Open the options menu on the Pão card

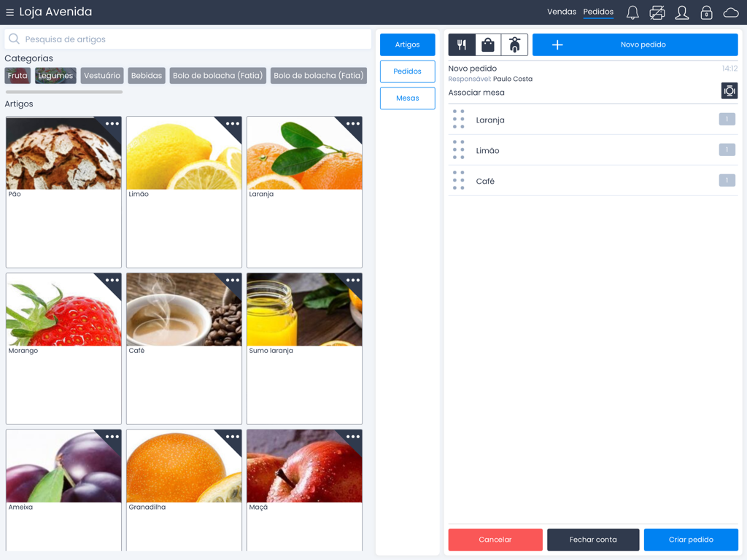coord(112,123)
